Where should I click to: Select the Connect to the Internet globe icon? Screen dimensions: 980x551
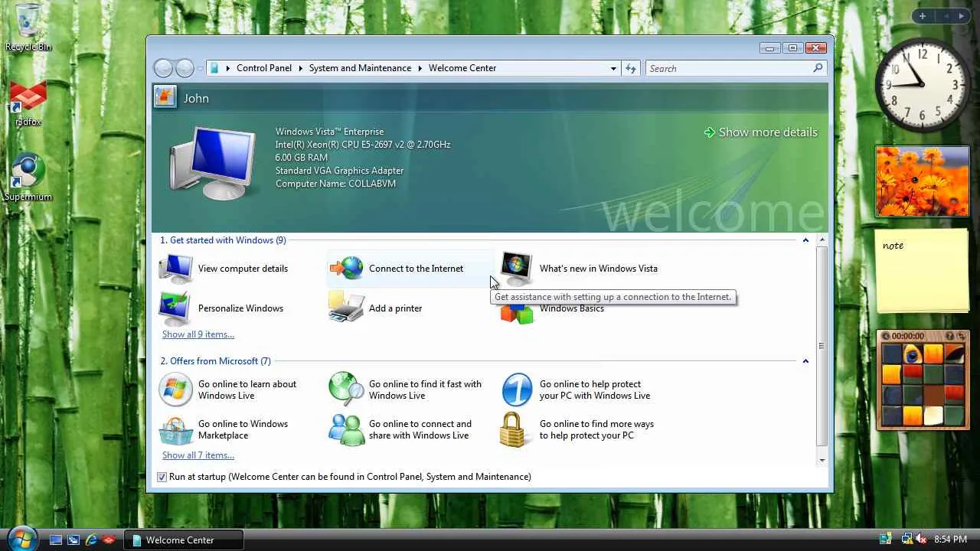tap(346, 269)
